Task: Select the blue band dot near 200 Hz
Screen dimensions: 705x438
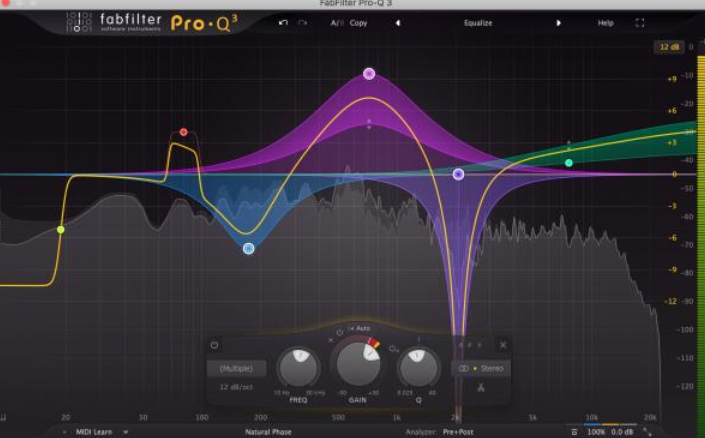Action: click(249, 248)
